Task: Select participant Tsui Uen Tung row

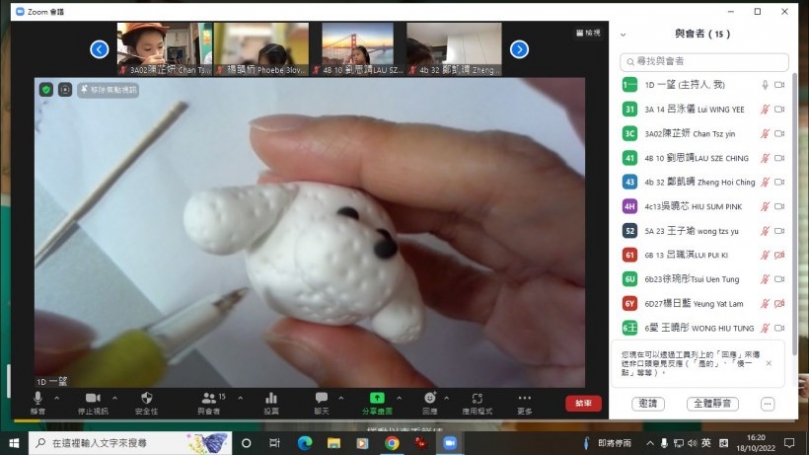Action: point(704,279)
